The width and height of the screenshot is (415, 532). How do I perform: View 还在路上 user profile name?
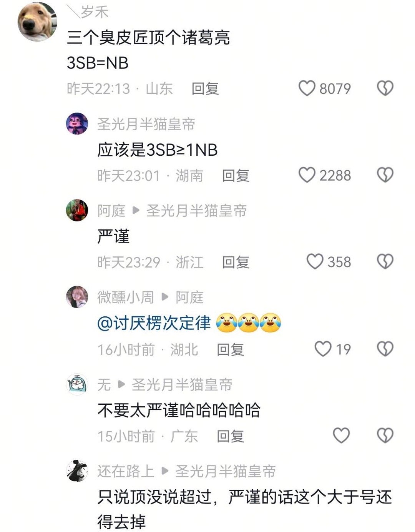coord(126,471)
